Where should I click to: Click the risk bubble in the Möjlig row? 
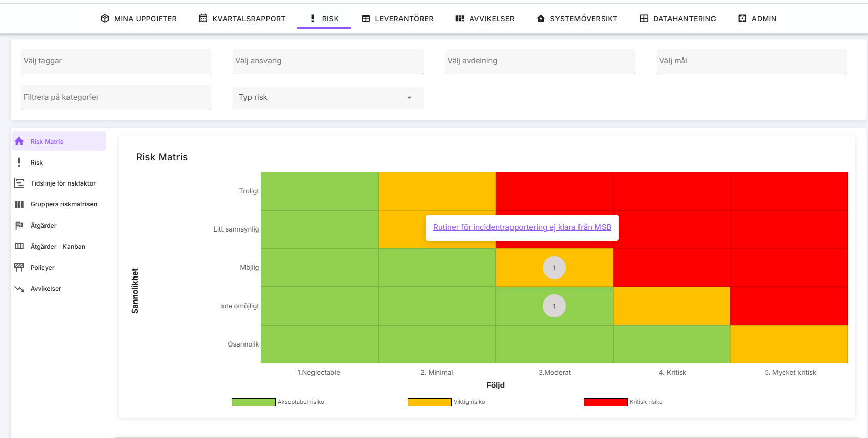[x=554, y=268]
